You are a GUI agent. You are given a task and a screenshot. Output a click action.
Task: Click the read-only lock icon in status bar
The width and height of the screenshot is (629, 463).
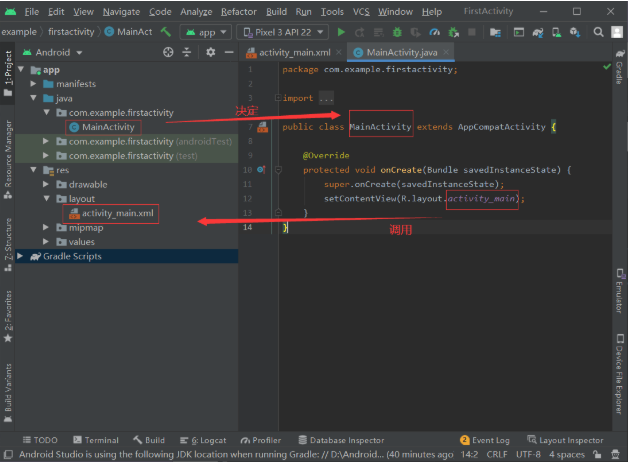coord(597,454)
